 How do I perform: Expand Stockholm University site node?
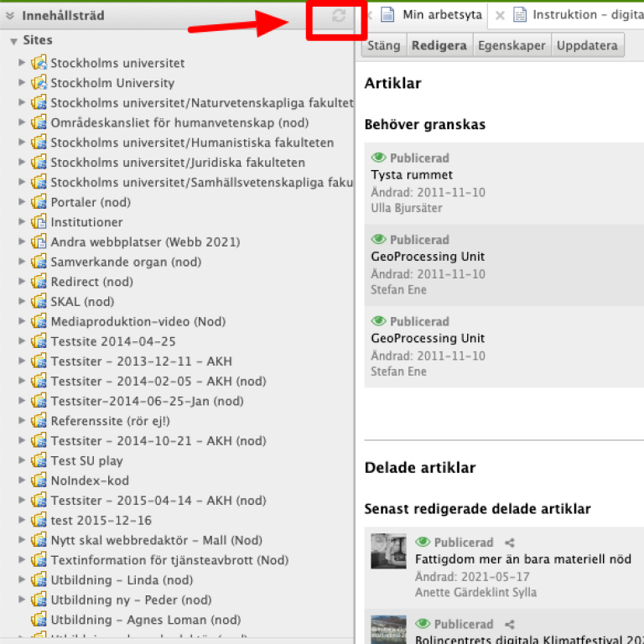coord(22,82)
